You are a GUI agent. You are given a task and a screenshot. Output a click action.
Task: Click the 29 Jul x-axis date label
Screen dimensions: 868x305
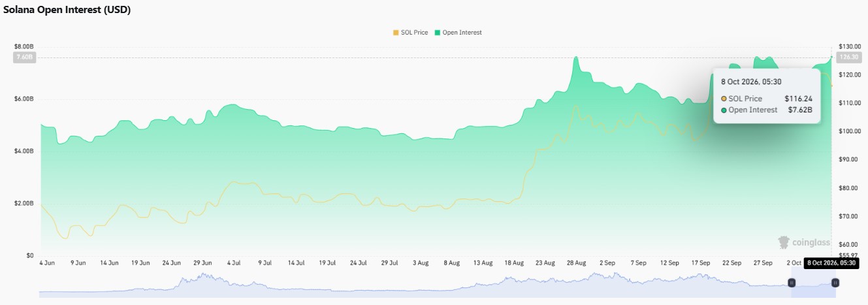[390, 263]
